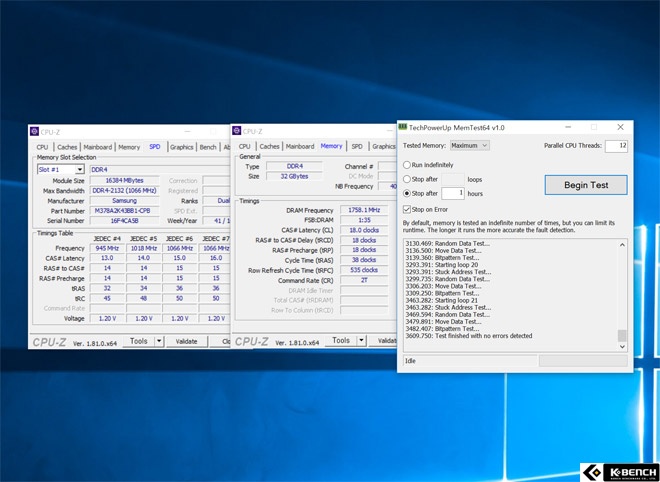This screenshot has width=660, height=482.
Task: Open Memory tab in SPD window
Action: pyautogui.click(x=129, y=147)
